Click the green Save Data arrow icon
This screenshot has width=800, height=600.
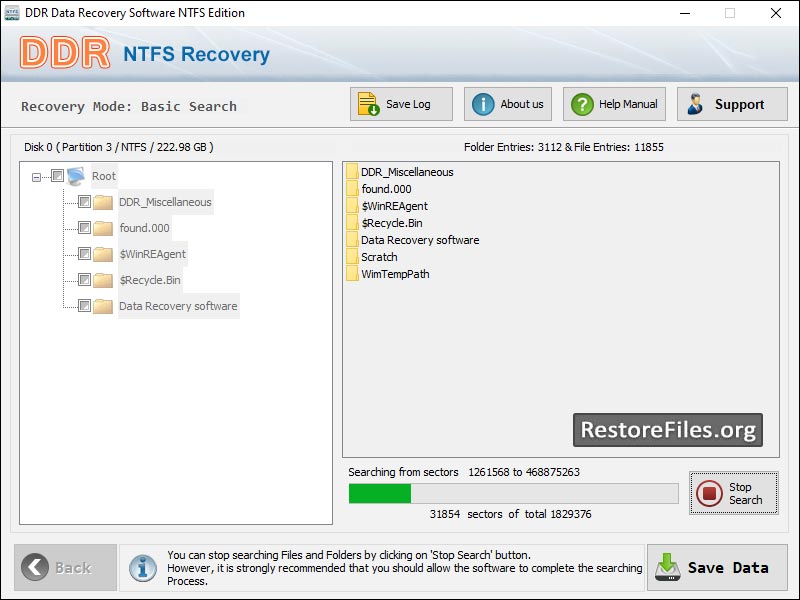[x=666, y=567]
